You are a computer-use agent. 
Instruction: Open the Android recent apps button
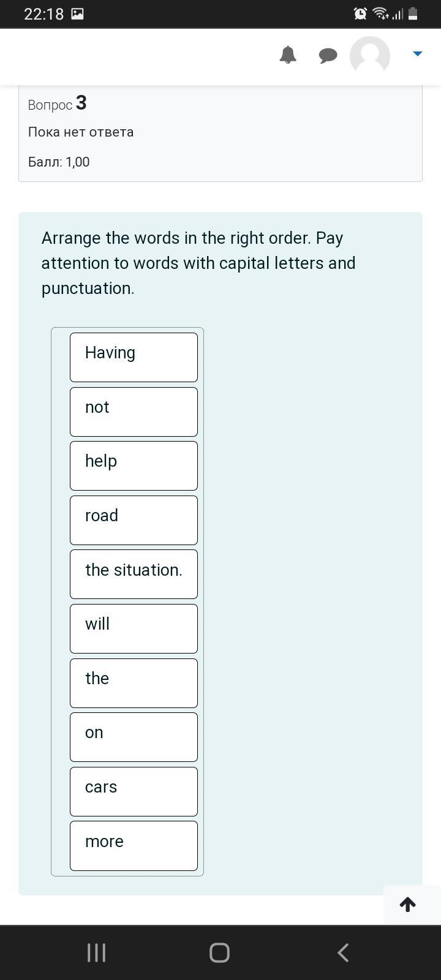[97, 952]
